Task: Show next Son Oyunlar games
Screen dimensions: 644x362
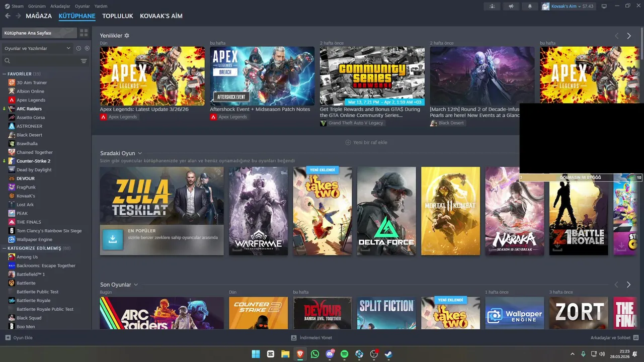Action: pyautogui.click(x=629, y=285)
